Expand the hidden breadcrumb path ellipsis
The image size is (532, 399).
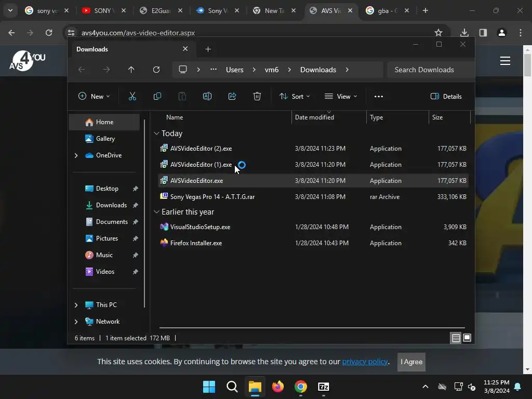(x=214, y=69)
